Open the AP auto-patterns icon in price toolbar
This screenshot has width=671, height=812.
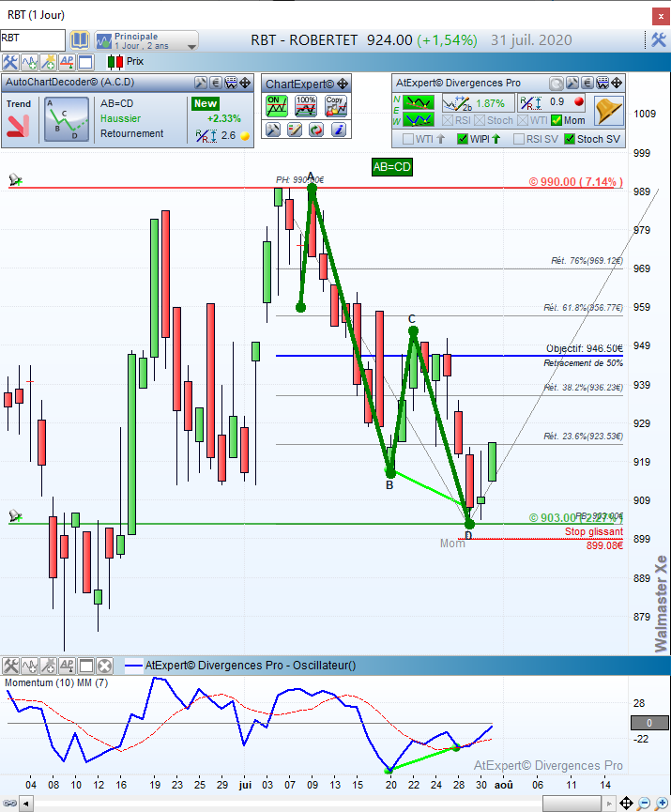coord(67,62)
